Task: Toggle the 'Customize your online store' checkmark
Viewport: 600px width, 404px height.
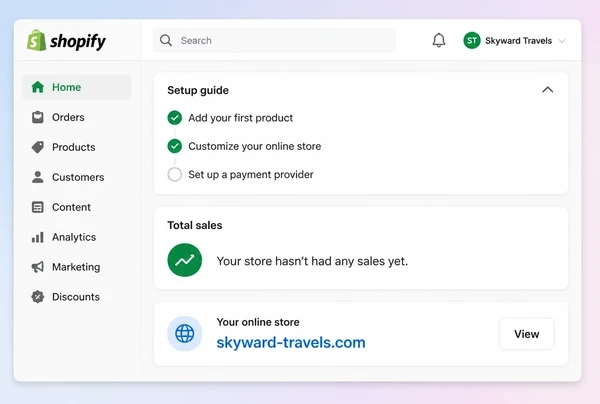Action: (174, 146)
